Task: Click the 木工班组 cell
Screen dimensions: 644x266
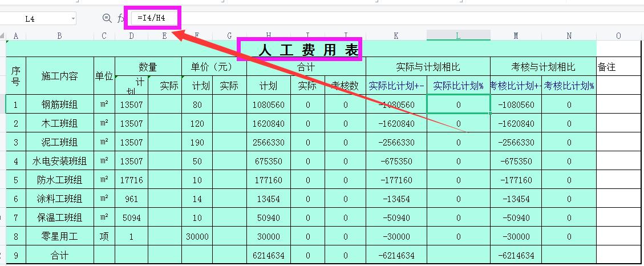Action: (x=59, y=123)
